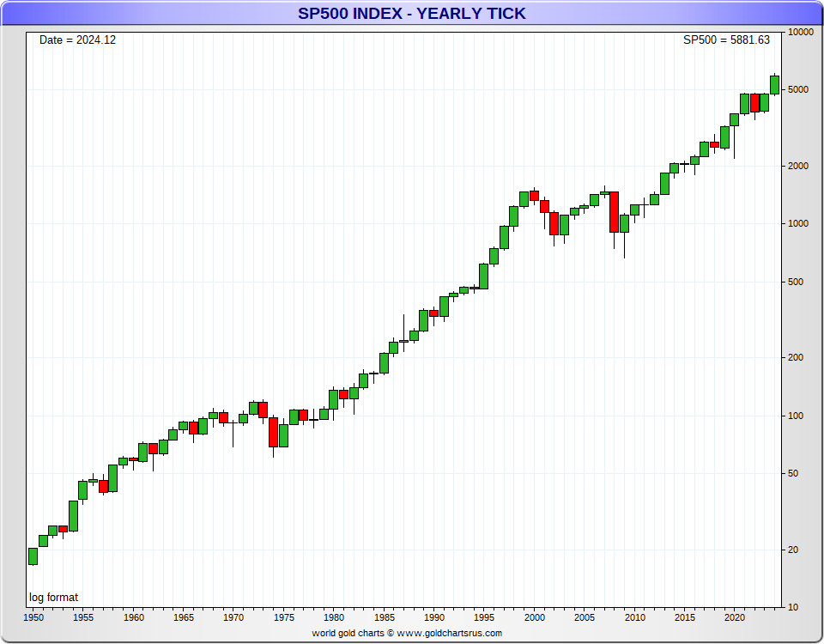Click the 1950 x-axis label
The height and width of the screenshot is (644, 824).
pyautogui.click(x=33, y=617)
